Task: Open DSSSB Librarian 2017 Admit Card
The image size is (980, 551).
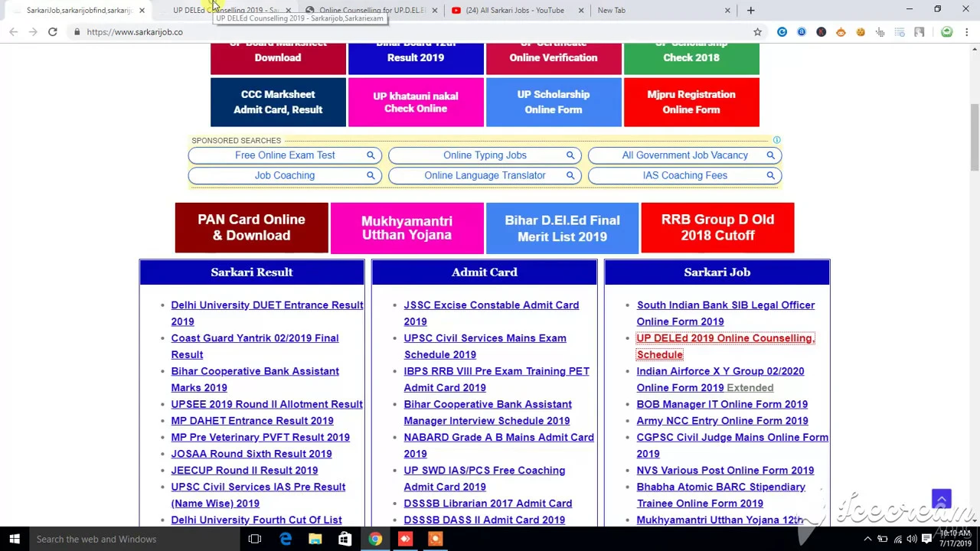Action: (x=488, y=504)
